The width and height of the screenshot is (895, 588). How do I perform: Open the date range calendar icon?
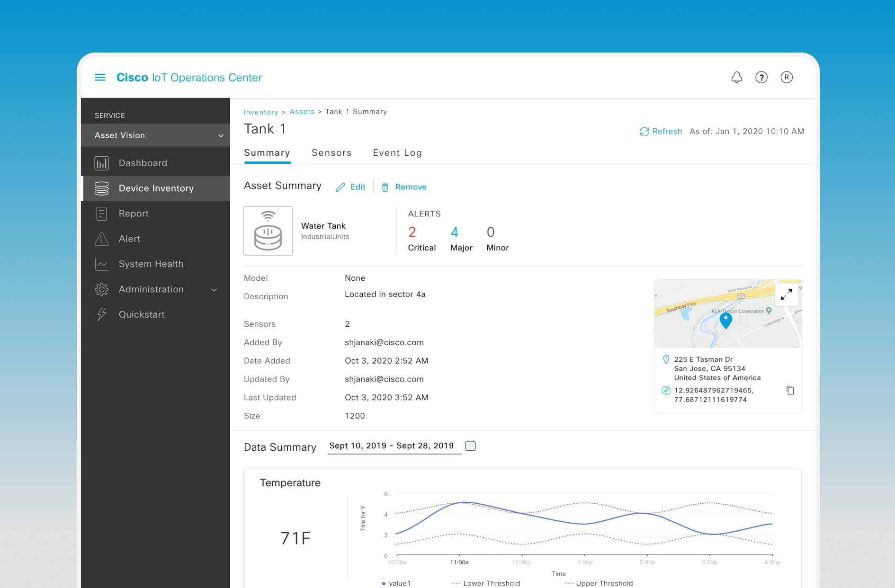click(x=471, y=446)
